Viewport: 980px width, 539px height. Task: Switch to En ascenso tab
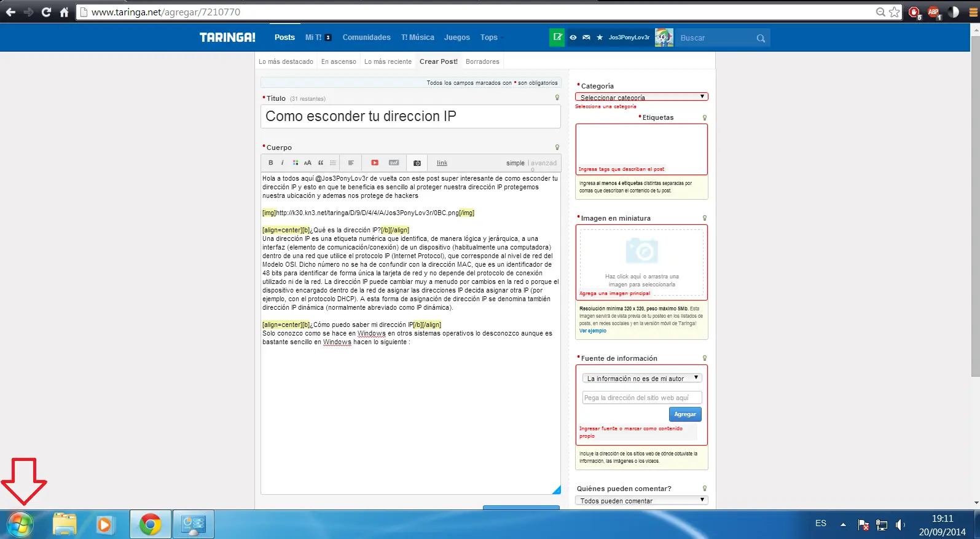(x=339, y=61)
